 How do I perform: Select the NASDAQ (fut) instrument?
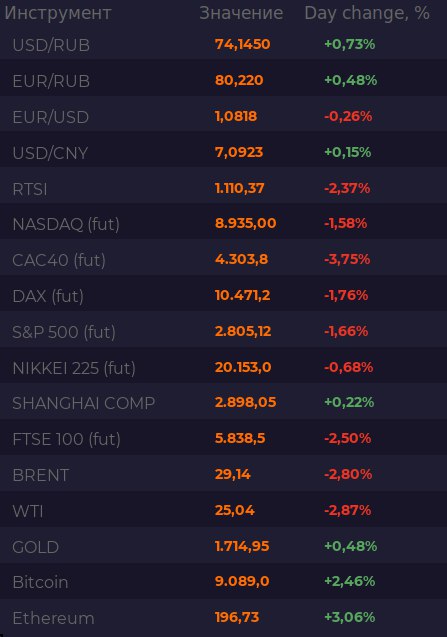(x=66, y=224)
